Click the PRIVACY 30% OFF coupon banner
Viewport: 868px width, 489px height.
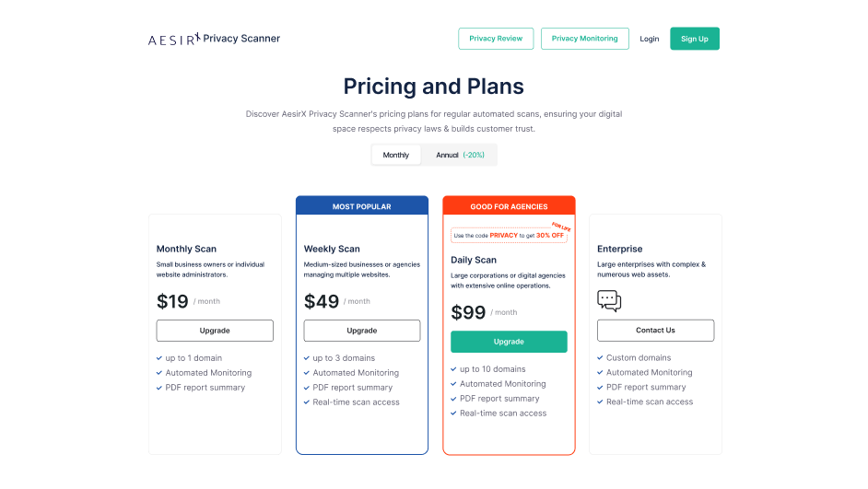pyautogui.click(x=507, y=236)
